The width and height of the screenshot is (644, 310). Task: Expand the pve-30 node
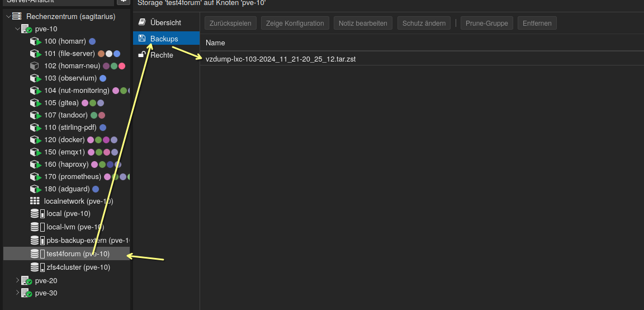point(17,293)
